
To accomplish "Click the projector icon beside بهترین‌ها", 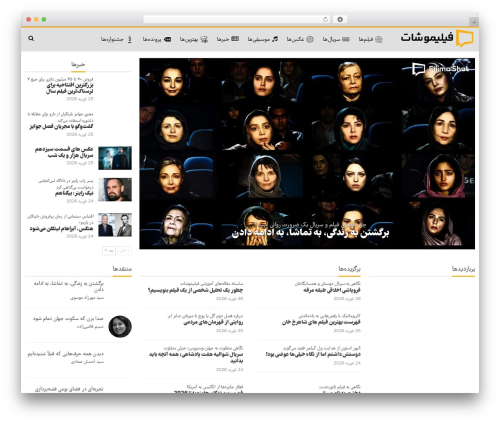I will (204, 39).
